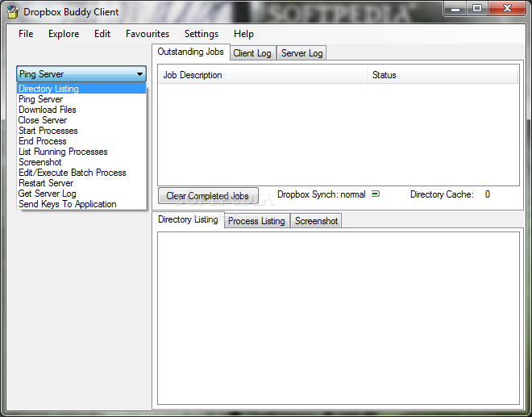Click the Job Description column header

263,75
